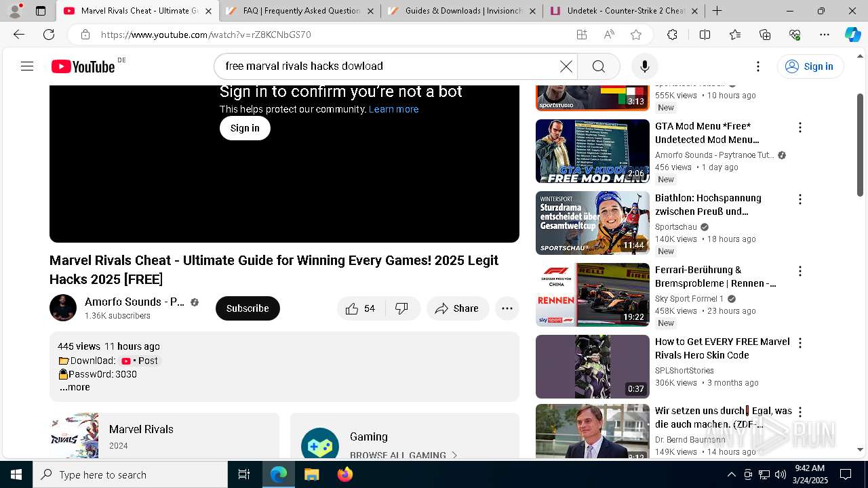Open Copilot sidebar
The height and width of the screenshot is (488, 868).
click(852, 35)
